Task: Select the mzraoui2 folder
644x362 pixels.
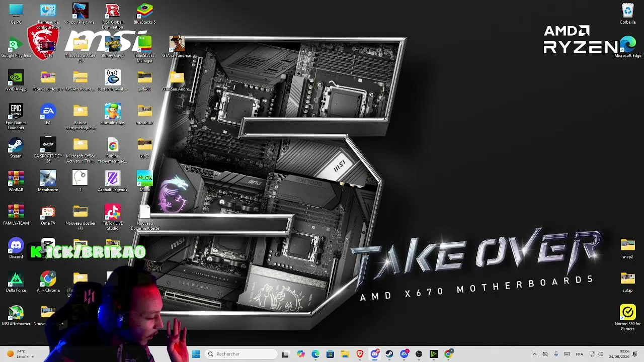Action: (x=145, y=114)
